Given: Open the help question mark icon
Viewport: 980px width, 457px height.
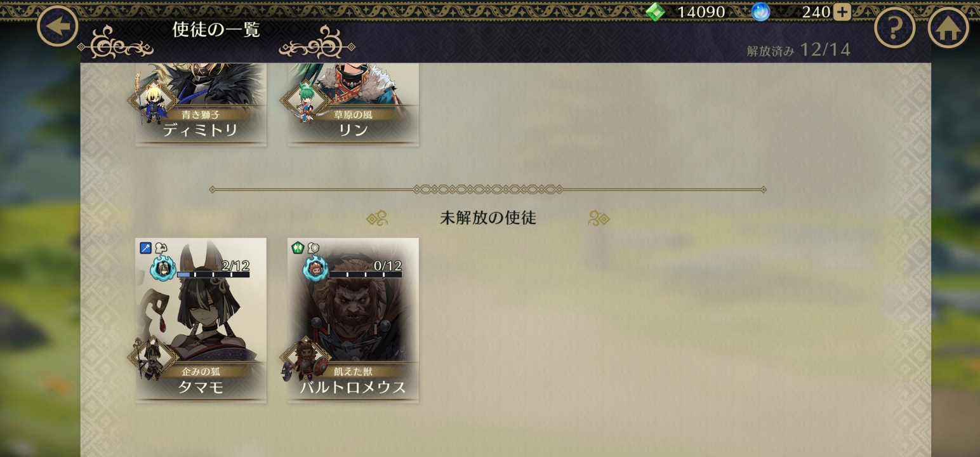Looking at the screenshot, I should pos(895,28).
